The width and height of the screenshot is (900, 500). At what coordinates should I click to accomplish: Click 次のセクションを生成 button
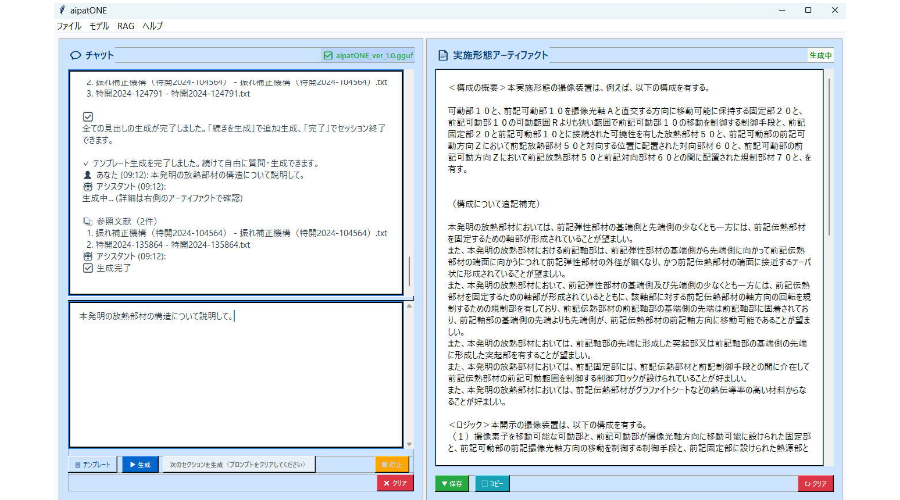[x=238, y=464]
